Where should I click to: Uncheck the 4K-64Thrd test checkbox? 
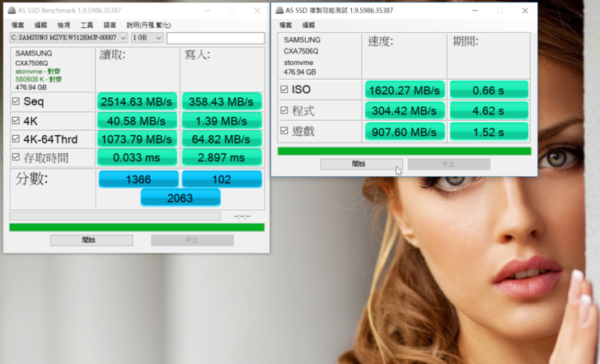(16, 139)
